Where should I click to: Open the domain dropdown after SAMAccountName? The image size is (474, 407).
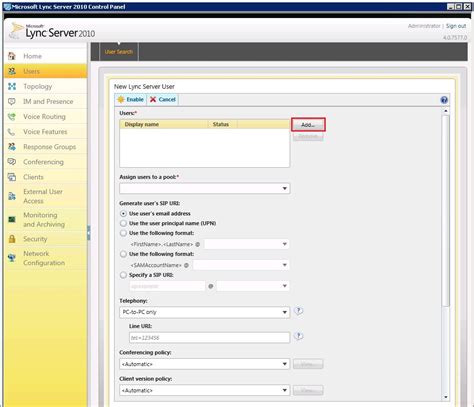pos(241,265)
